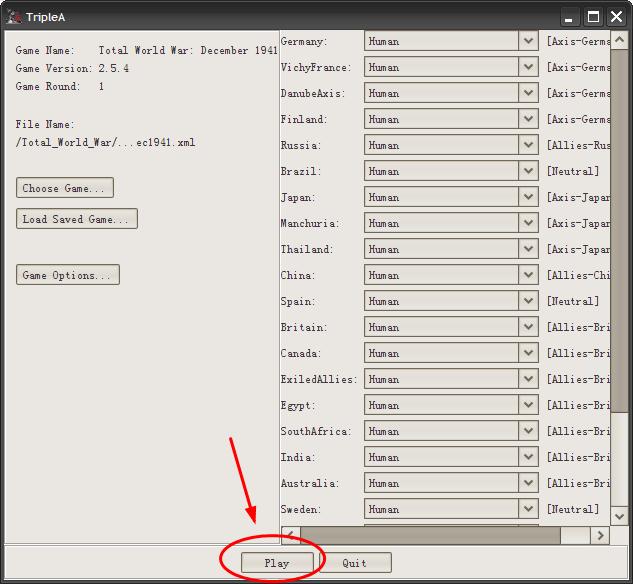Image resolution: width=633 pixels, height=584 pixels.
Task: Click horizontal scrollbar left arrow
Action: (290, 535)
